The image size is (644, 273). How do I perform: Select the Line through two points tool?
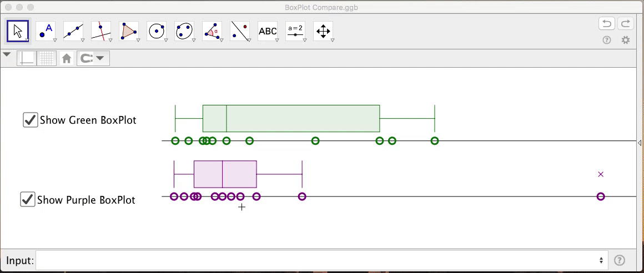73,32
